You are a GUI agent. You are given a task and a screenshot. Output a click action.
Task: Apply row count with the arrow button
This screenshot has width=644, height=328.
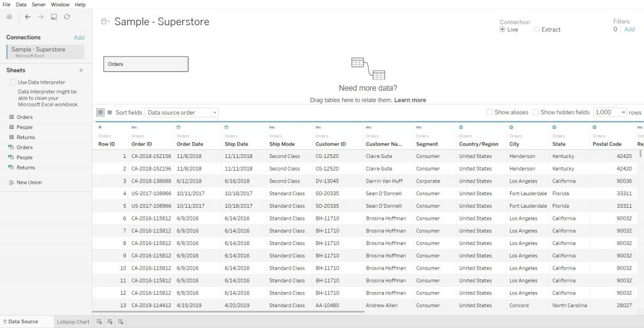coord(623,112)
